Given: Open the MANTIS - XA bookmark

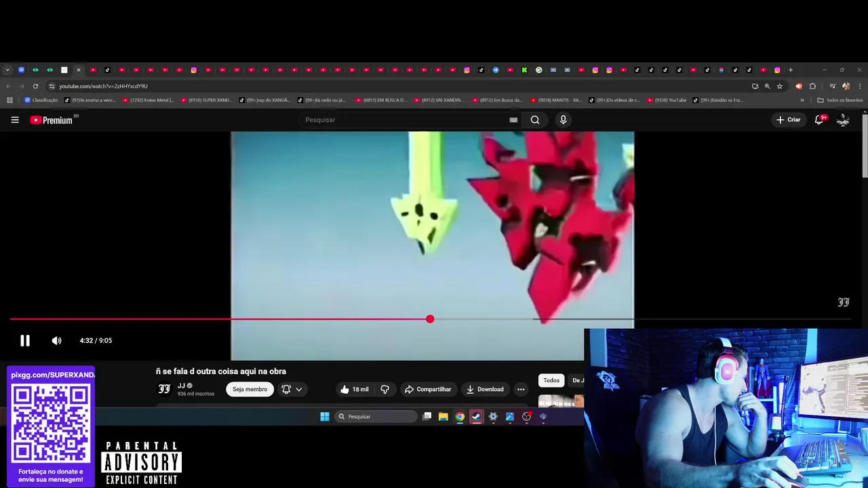Looking at the screenshot, I should [557, 100].
